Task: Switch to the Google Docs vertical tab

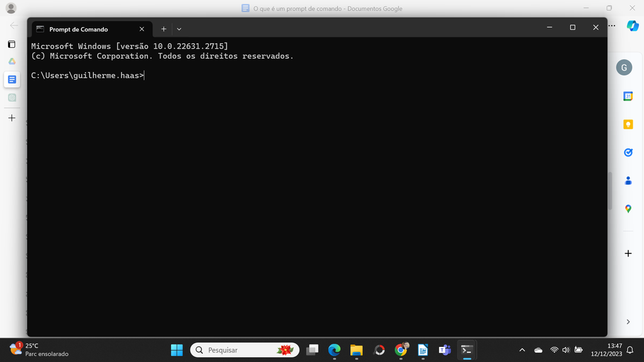Action: click(11, 80)
